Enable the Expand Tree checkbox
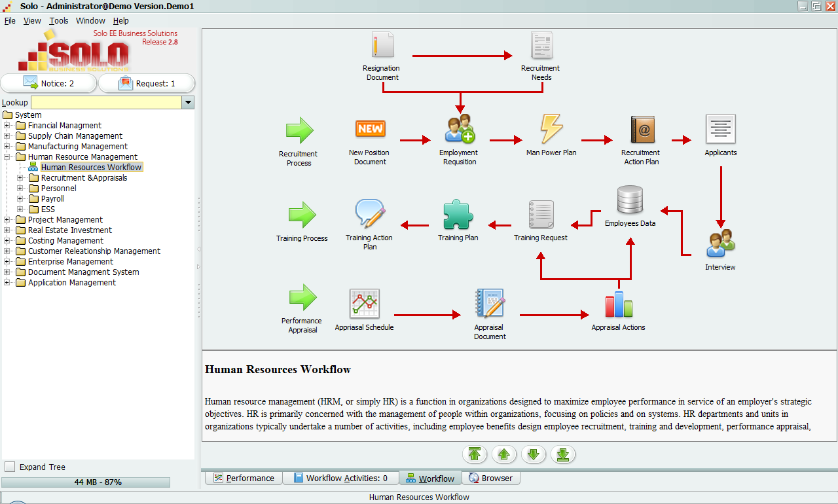Screen dimensions: 838x504 click(x=10, y=467)
